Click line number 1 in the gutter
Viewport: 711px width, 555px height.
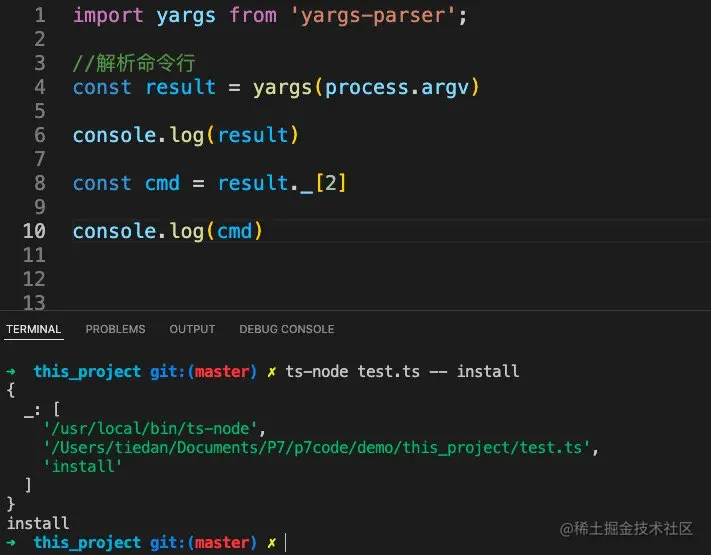(x=40, y=15)
